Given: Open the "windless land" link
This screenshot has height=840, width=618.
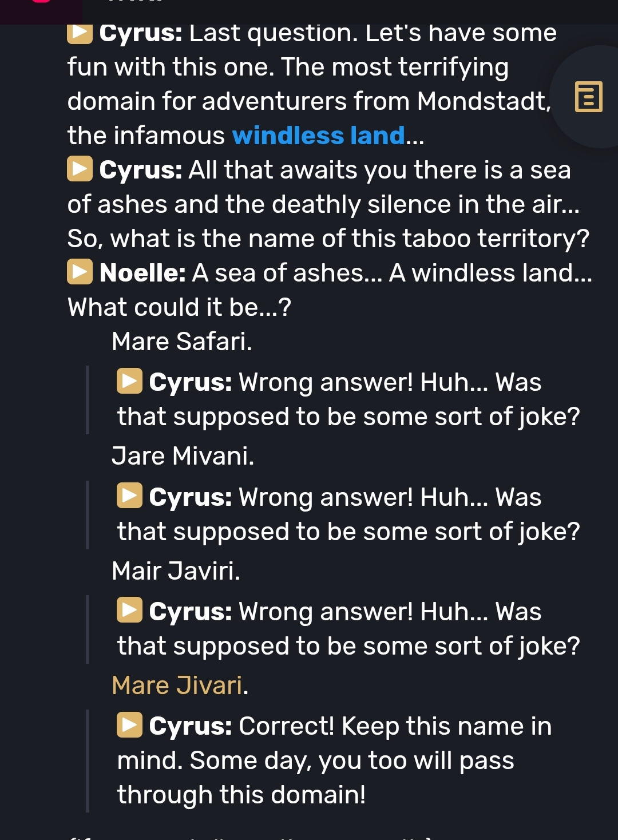Looking at the screenshot, I should pyautogui.click(x=318, y=136).
